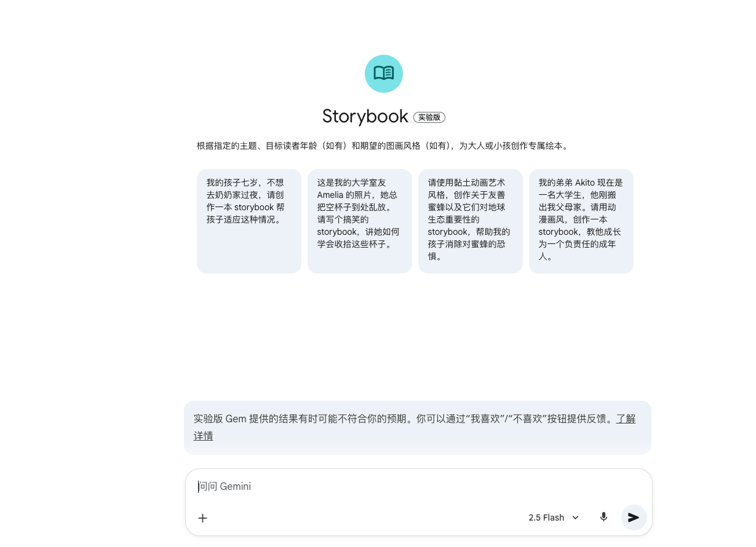Click the Storybook title heading

[365, 117]
